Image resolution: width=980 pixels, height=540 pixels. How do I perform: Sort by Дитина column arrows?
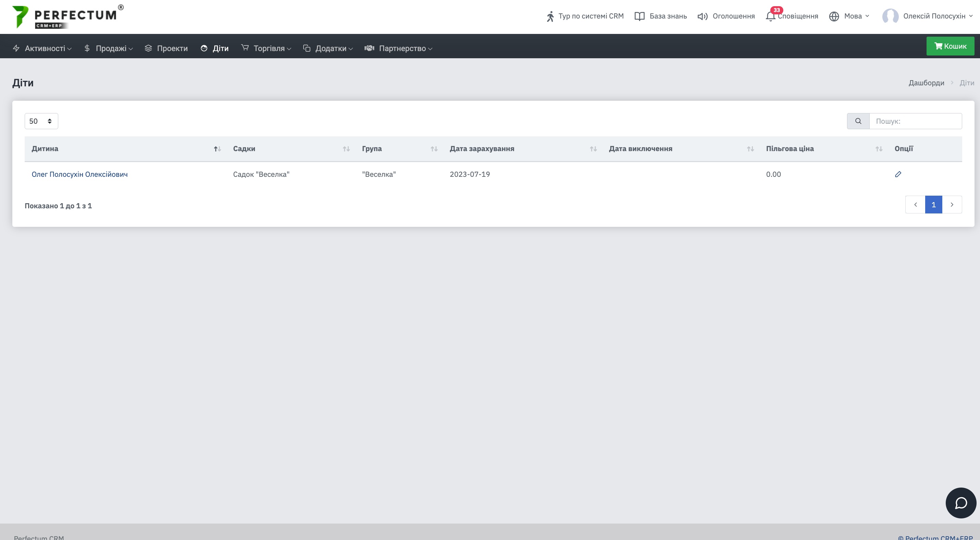click(x=217, y=149)
